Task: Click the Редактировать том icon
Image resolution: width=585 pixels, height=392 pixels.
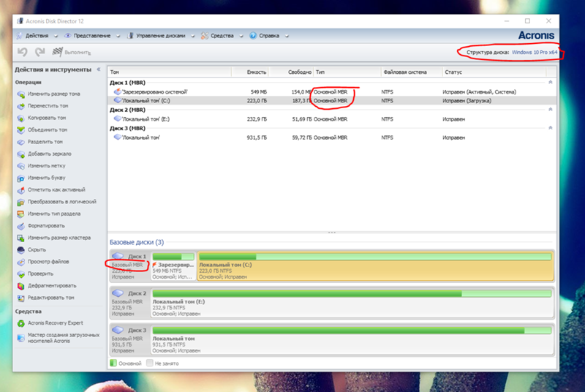Action: (21, 298)
